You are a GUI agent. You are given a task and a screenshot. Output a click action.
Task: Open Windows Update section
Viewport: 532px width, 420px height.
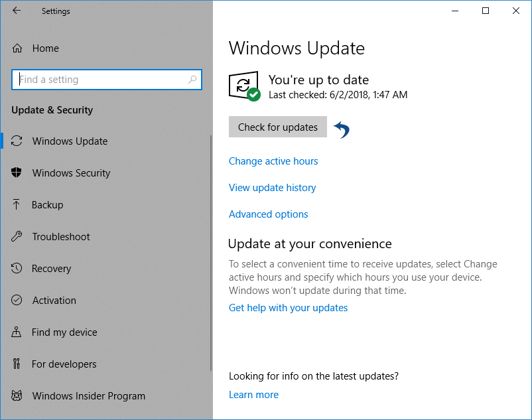(70, 141)
